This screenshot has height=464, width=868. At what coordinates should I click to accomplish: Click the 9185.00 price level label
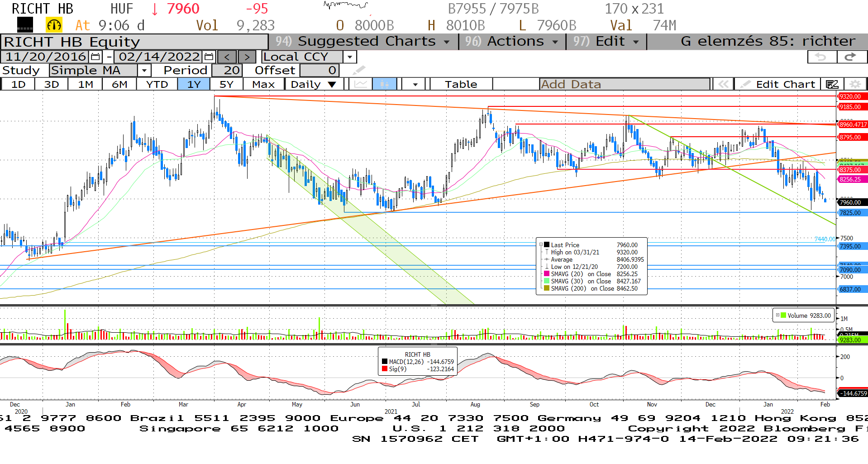(853, 107)
